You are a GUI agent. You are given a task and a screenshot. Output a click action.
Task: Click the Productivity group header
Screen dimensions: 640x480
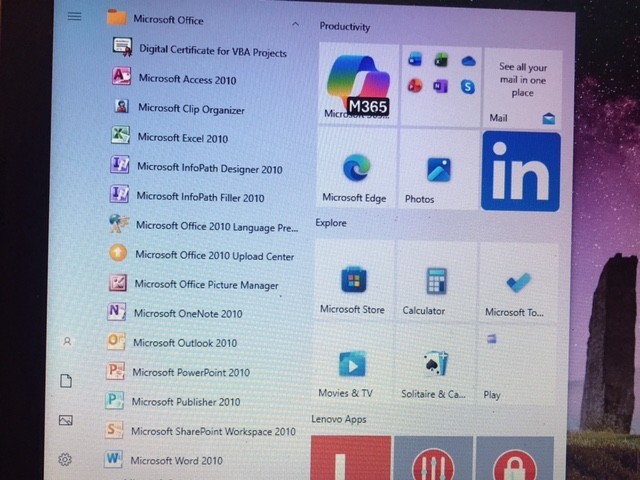pyautogui.click(x=345, y=27)
